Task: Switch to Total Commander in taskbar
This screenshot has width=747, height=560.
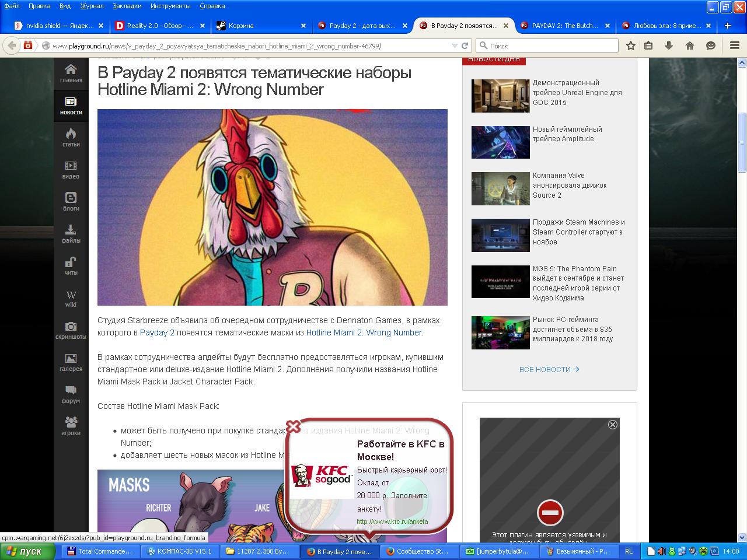Action: pos(100,551)
